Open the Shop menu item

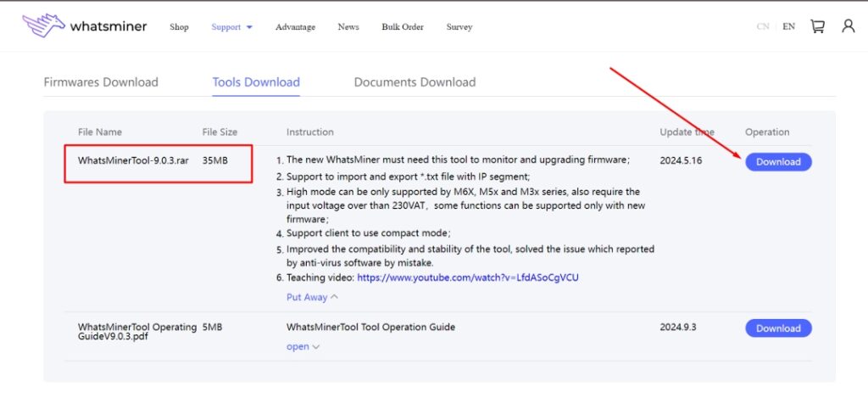coord(179,26)
